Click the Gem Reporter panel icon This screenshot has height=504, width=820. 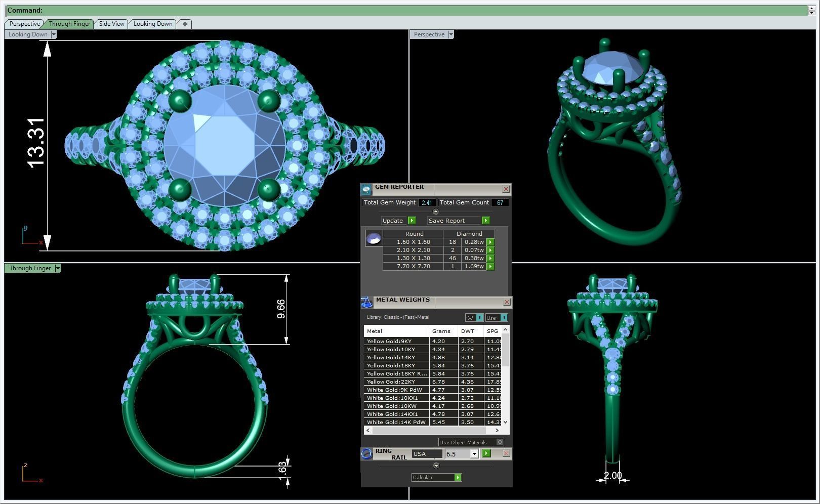pos(366,189)
